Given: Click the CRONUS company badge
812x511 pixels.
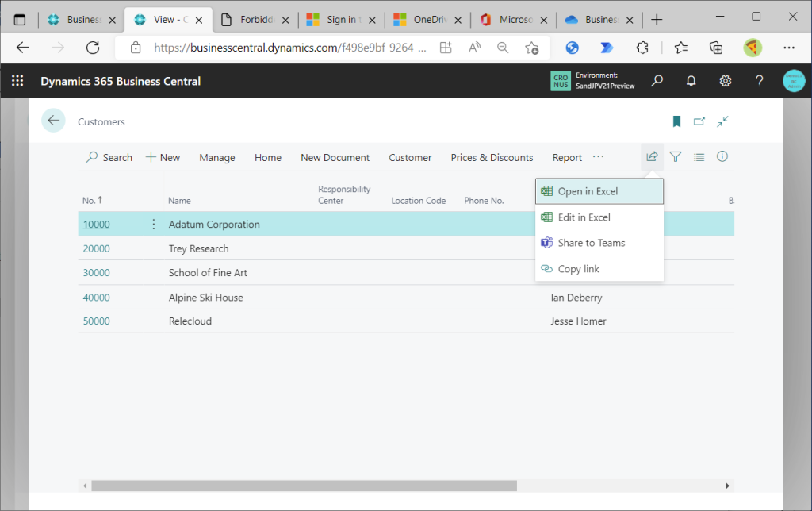Looking at the screenshot, I should 561,81.
